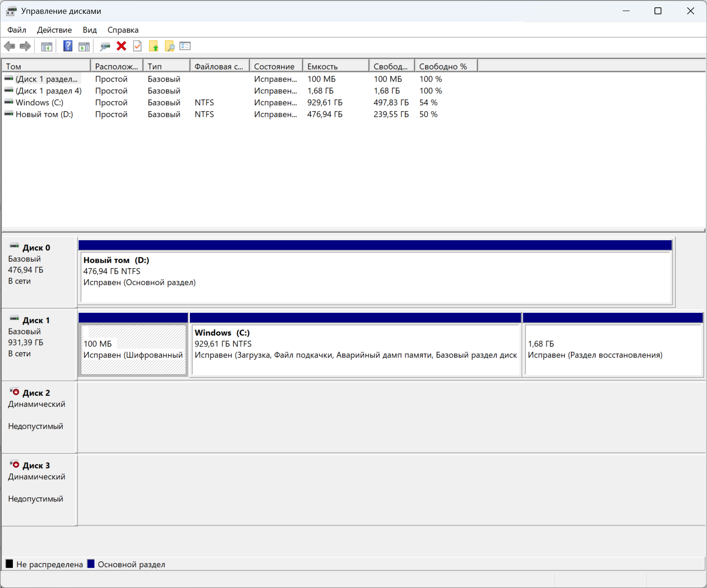Click the show/hide action pane icon

pos(84,46)
